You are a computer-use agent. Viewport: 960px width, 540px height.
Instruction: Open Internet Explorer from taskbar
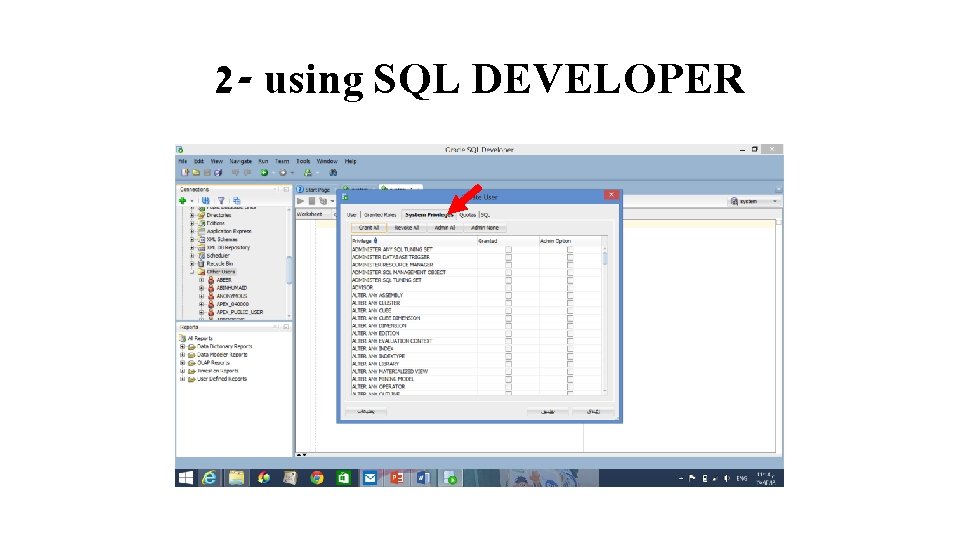click(209, 478)
